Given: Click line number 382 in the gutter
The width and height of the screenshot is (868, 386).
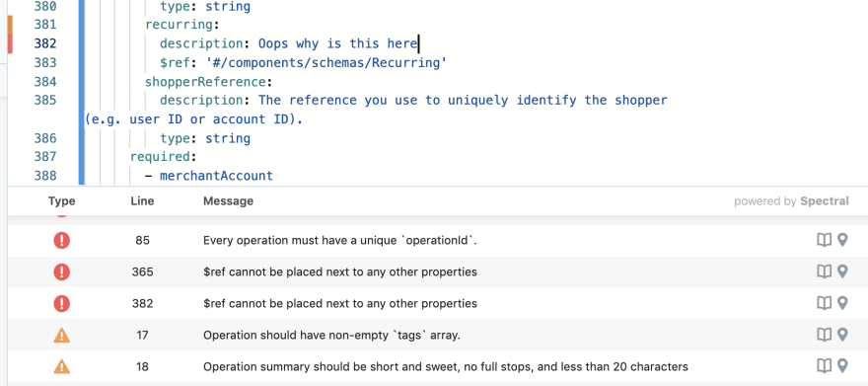Looking at the screenshot, I should pos(45,43).
